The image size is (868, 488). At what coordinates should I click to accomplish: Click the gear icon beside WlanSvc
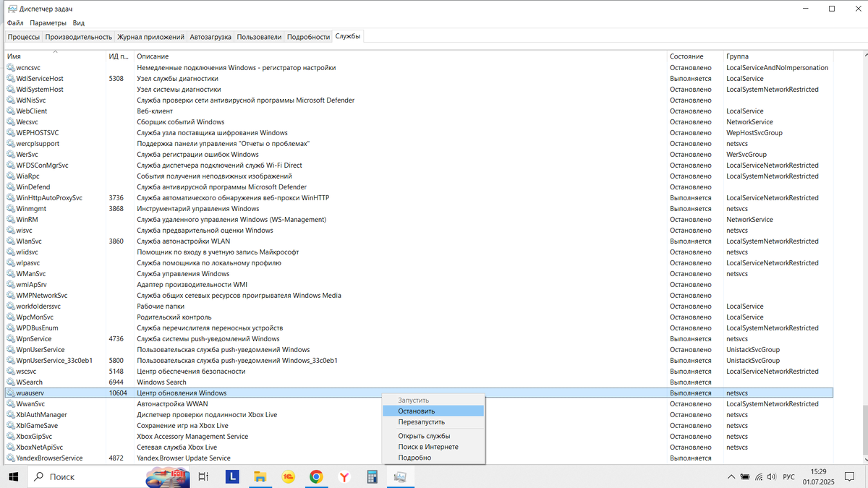(x=10, y=241)
